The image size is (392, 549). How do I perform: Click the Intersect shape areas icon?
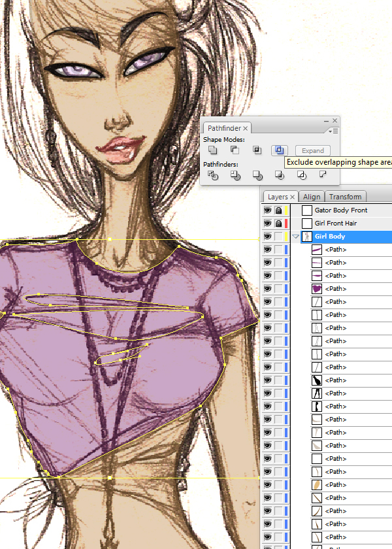point(257,150)
